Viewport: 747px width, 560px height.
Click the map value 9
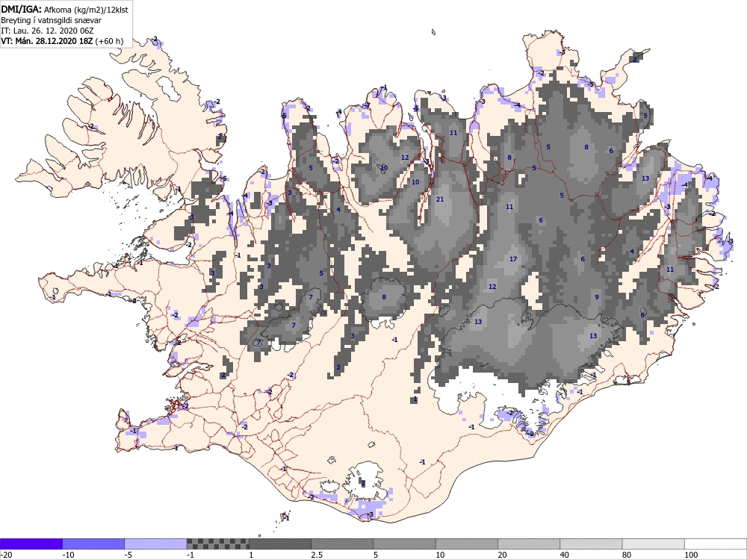point(597,297)
